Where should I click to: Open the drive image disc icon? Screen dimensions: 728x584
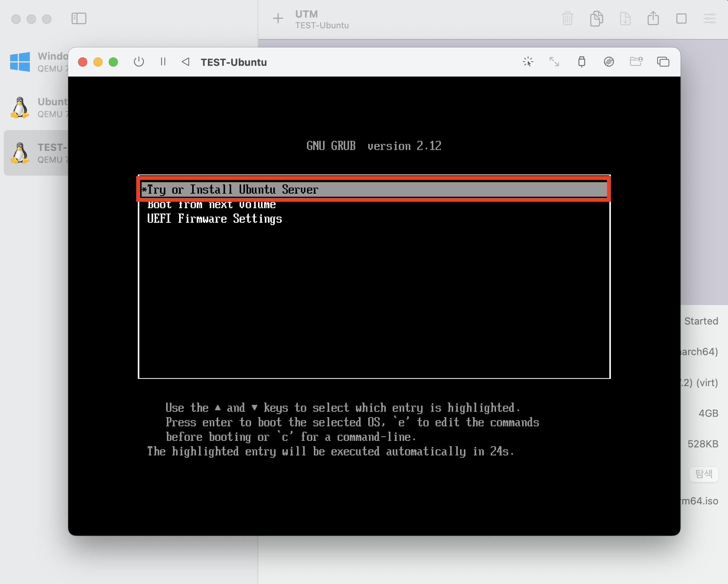609,62
